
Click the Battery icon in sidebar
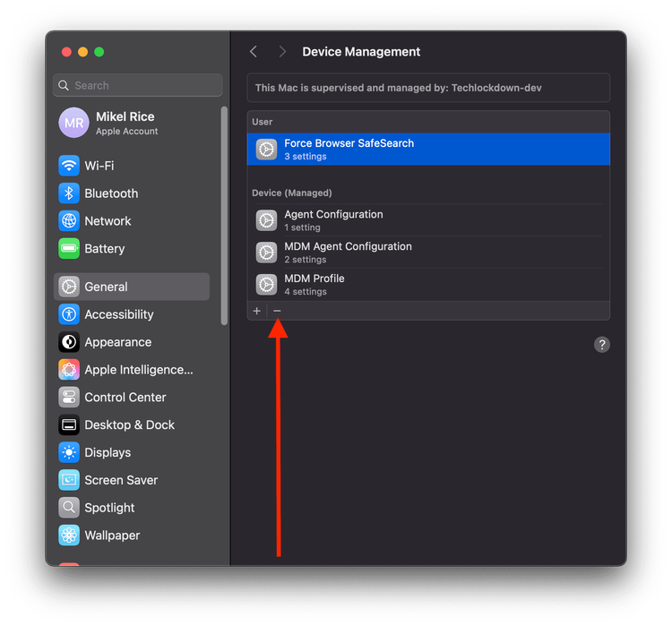click(69, 248)
